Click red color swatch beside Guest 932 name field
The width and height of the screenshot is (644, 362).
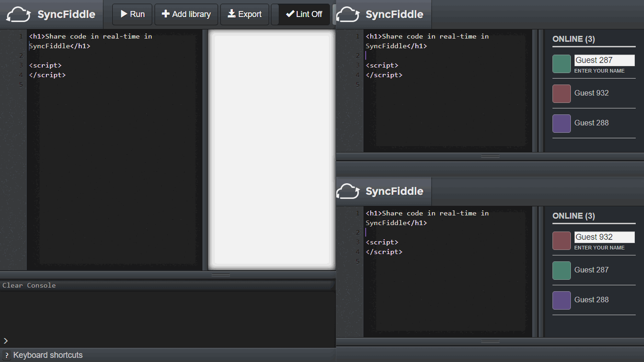click(x=562, y=241)
